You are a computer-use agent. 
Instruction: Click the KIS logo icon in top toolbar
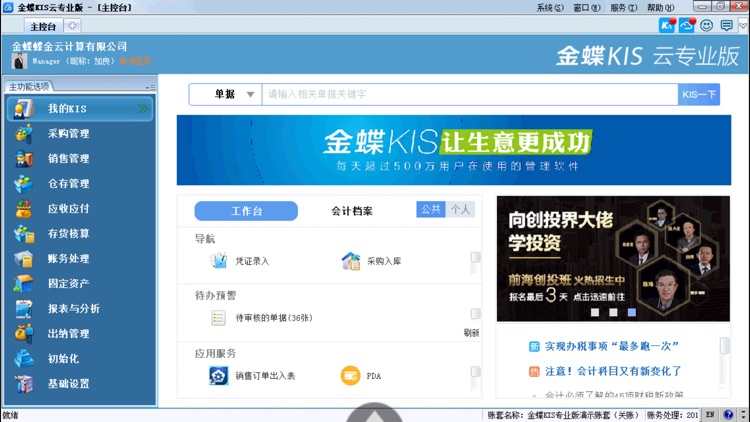tap(667, 25)
